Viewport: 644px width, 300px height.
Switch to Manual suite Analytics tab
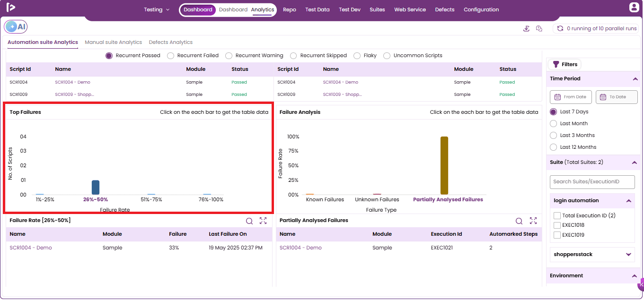pyautogui.click(x=114, y=43)
